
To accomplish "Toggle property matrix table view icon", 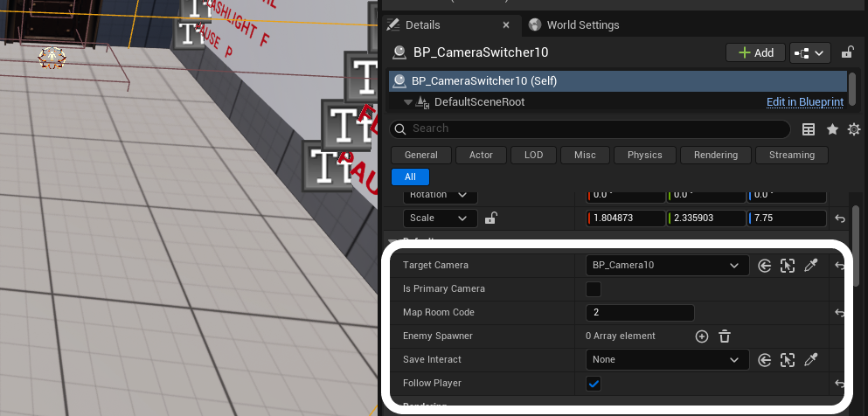I will pos(809,129).
